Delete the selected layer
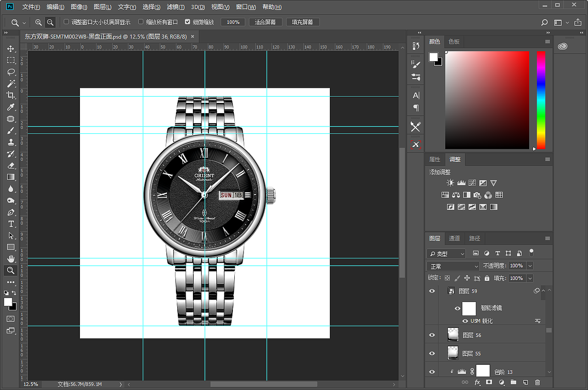 click(x=537, y=382)
